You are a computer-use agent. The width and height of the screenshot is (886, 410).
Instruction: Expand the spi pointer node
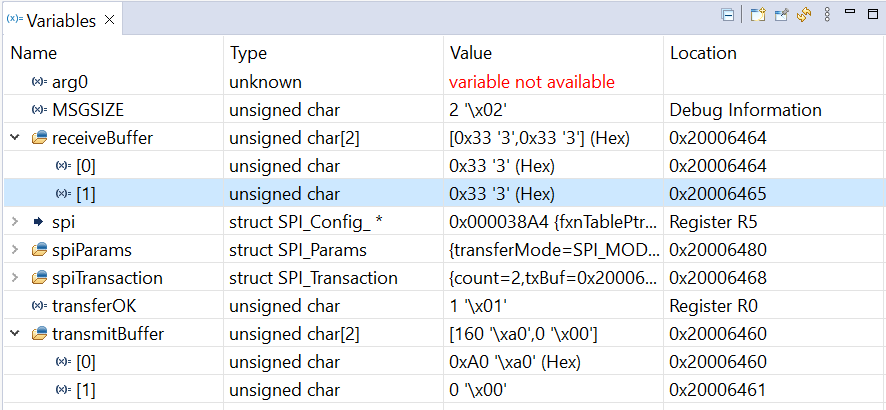tap(15, 222)
